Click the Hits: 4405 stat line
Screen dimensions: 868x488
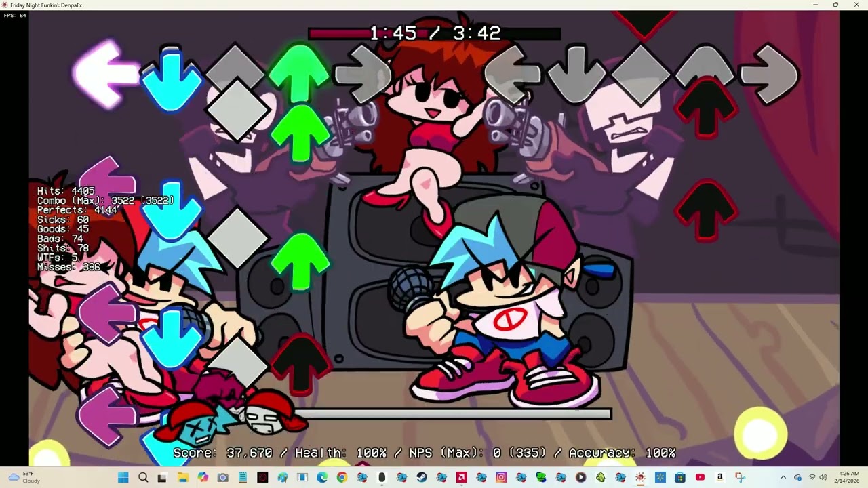[66, 191]
